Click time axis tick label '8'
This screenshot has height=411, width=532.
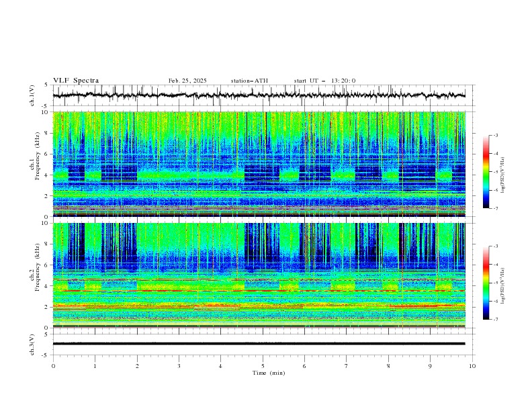(x=388, y=366)
